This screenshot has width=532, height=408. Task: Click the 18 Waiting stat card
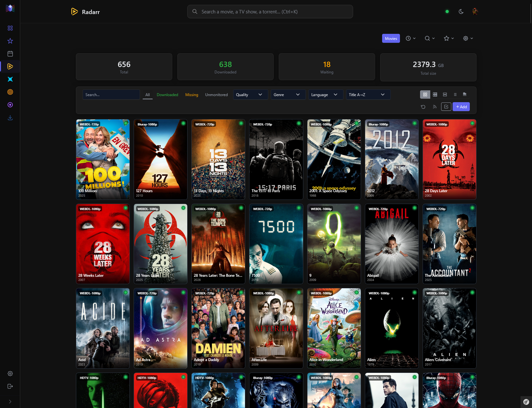[x=327, y=67]
